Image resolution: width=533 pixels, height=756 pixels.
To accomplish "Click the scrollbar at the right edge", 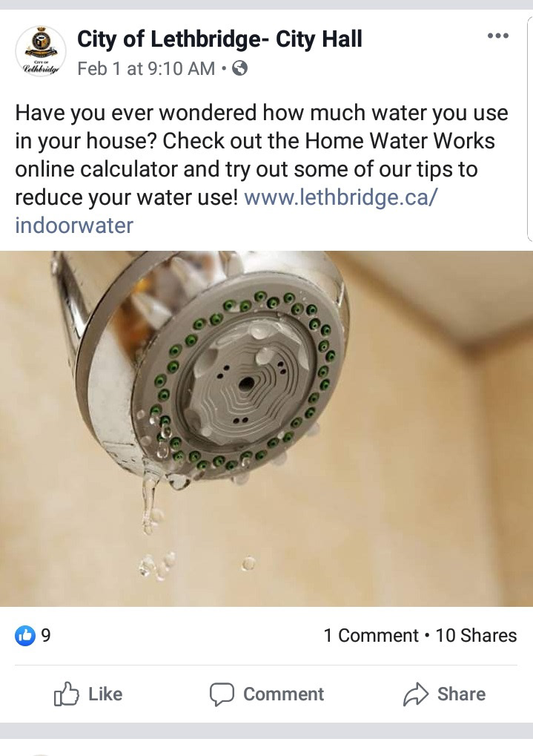I will point(529,129).
